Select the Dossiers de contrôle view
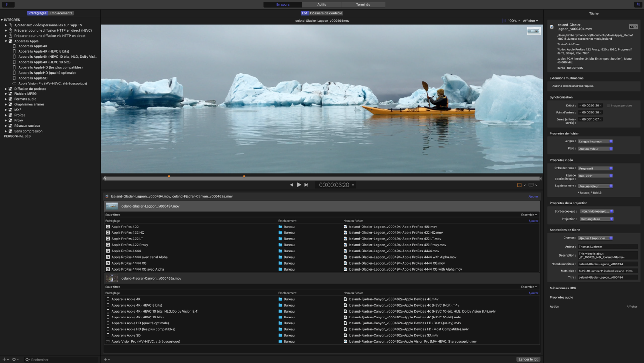 [326, 13]
